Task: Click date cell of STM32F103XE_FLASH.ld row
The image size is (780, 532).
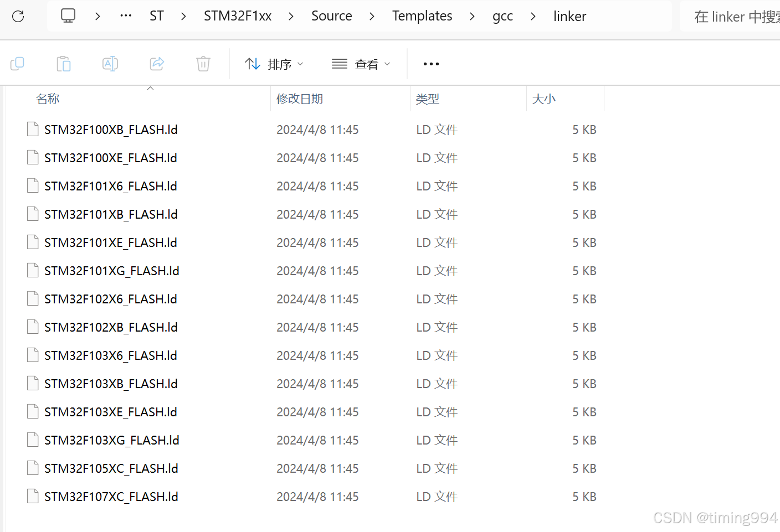Action: [x=317, y=412]
